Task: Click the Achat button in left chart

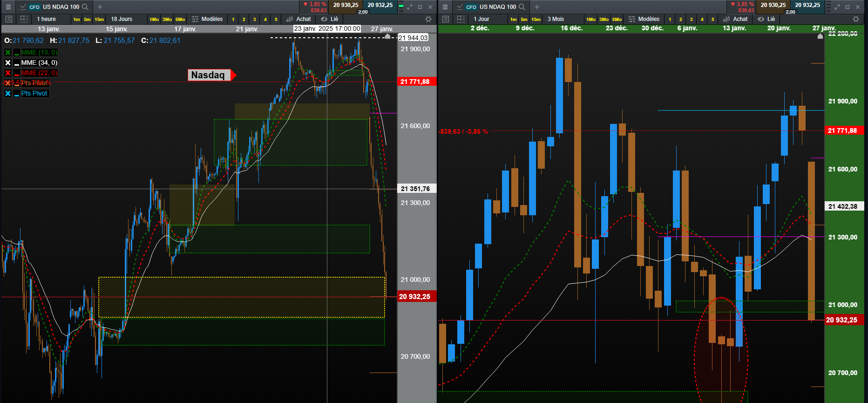Action: tap(298, 19)
